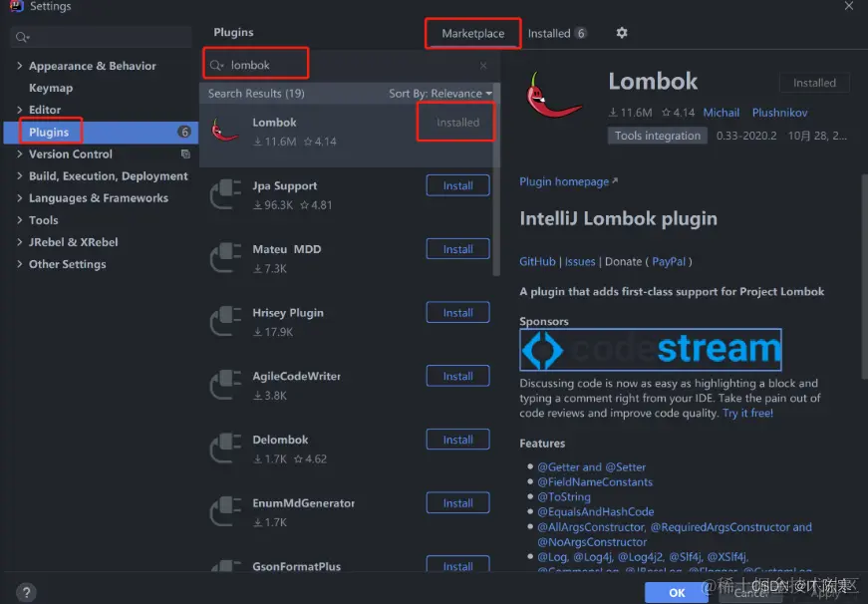
Task: Click the Plugins badge showing 6
Action: pos(184,132)
